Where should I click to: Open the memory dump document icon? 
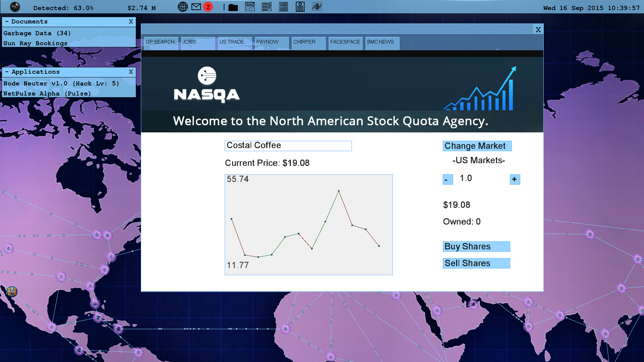[x=283, y=7]
